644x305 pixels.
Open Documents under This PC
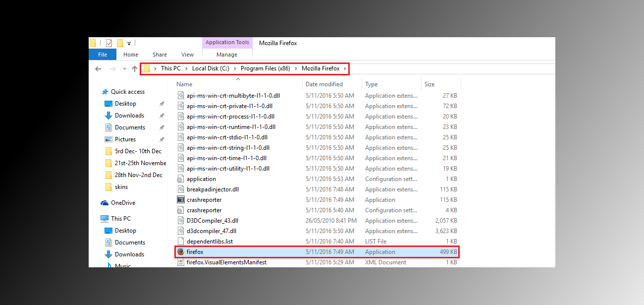click(x=130, y=243)
